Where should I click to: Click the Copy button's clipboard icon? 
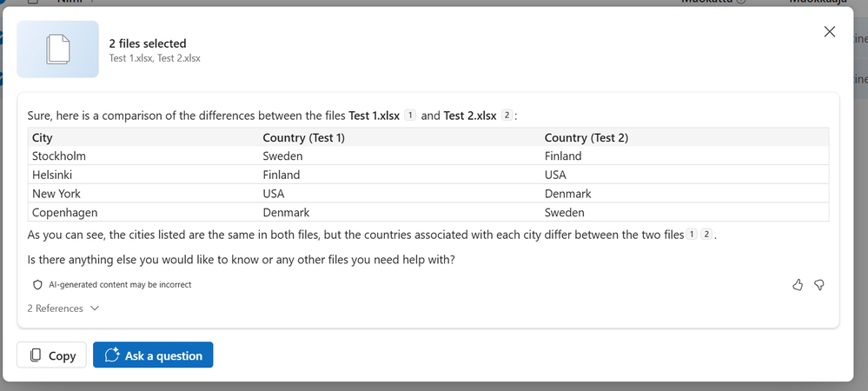(36, 355)
